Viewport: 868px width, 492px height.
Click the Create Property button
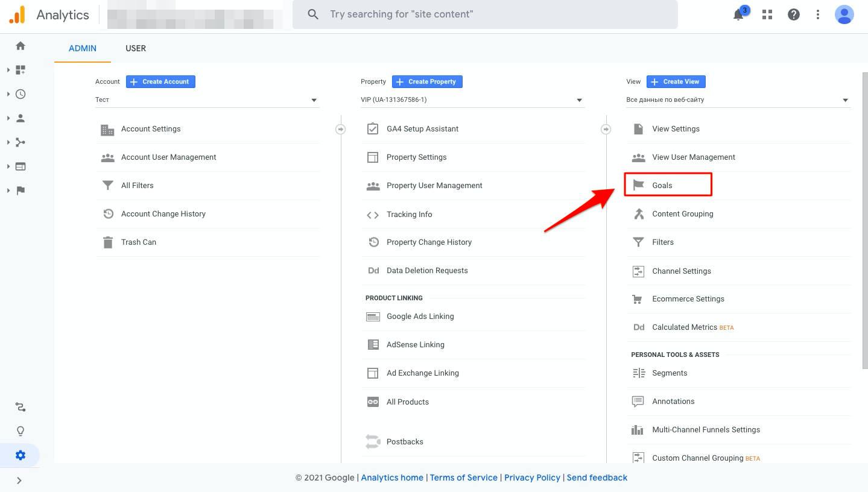[427, 81]
